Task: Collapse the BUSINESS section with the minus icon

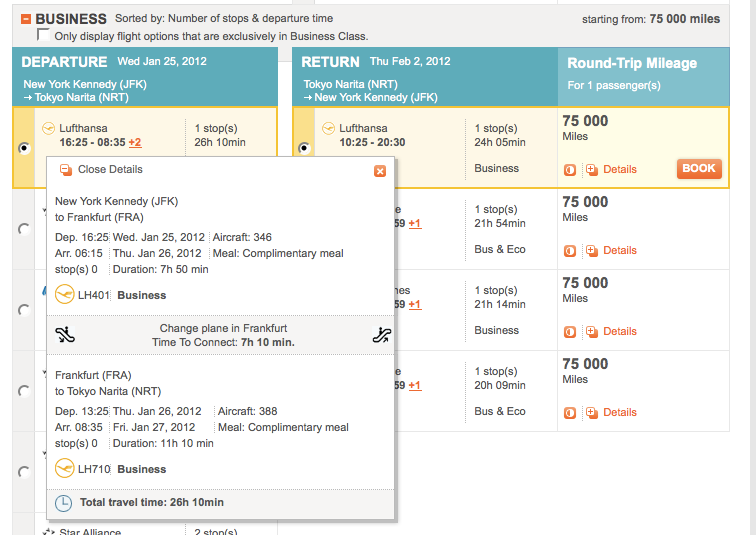Action: [x=26, y=19]
